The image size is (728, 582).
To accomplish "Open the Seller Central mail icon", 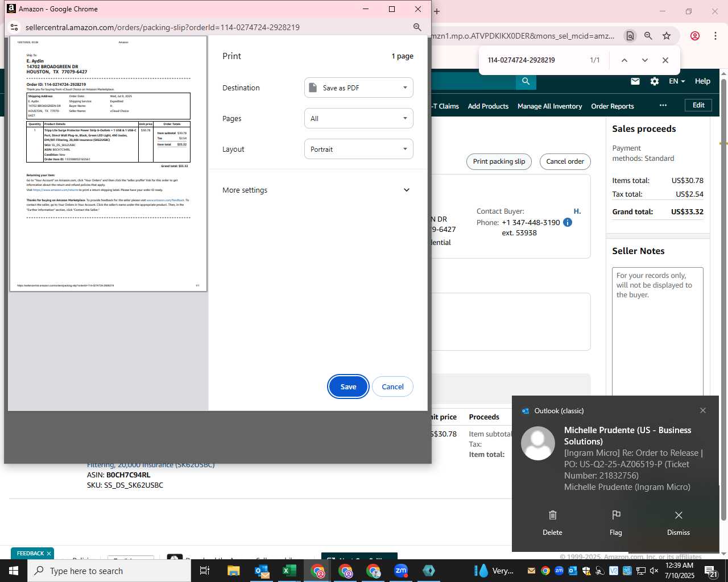I will pos(635,81).
